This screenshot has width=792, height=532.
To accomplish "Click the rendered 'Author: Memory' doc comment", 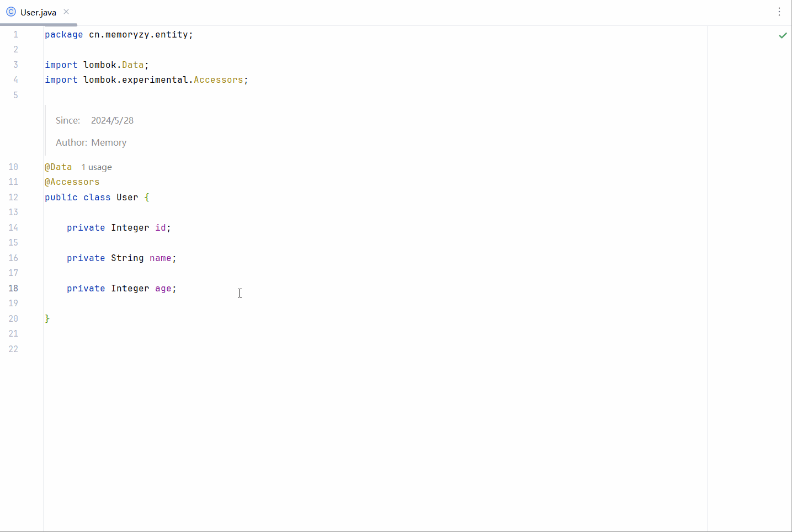I will coord(91,142).
